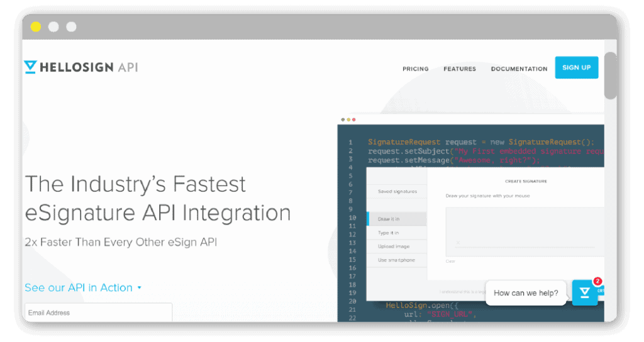Open the HelloSign chat widget icon
The width and height of the screenshot is (644, 342).
pyautogui.click(x=585, y=293)
